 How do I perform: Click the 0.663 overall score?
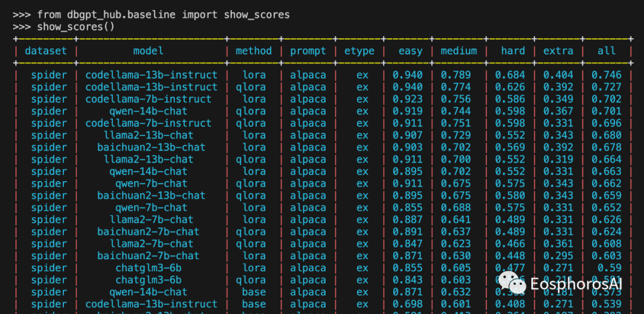(606, 171)
